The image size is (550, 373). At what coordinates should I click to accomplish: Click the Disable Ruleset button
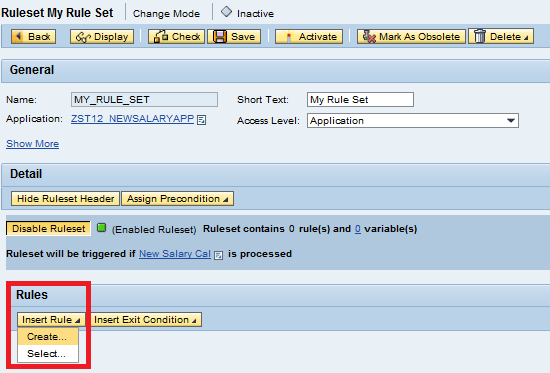[48, 228]
